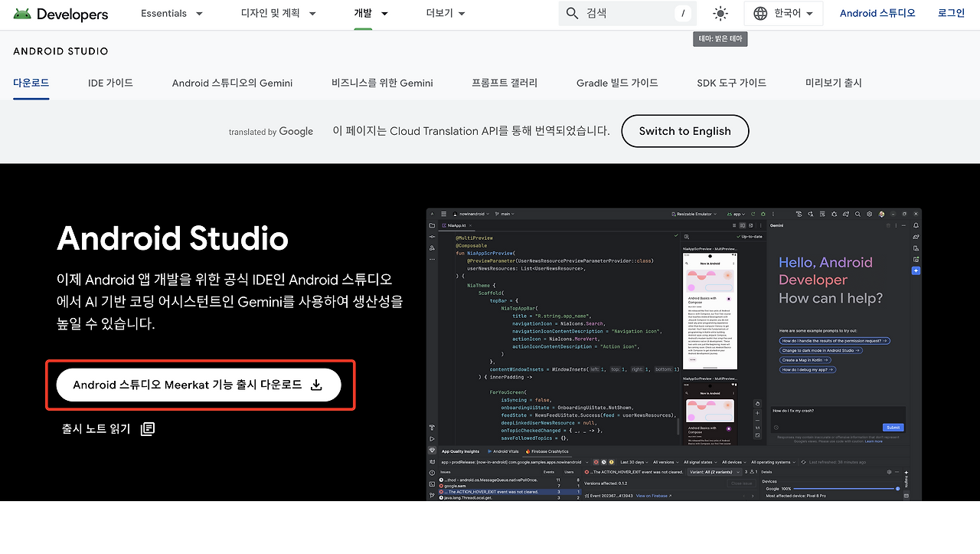Click the globe language icon
The image size is (980, 554).
point(760,13)
